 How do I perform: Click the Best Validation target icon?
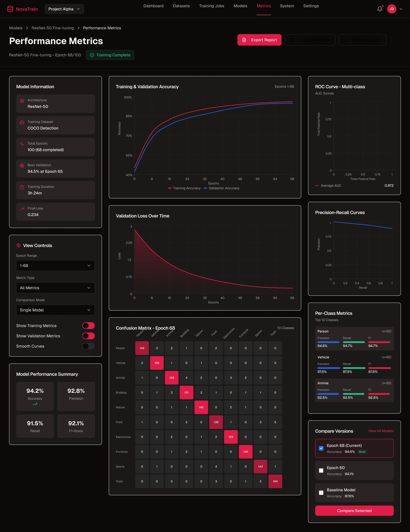(x=22, y=166)
